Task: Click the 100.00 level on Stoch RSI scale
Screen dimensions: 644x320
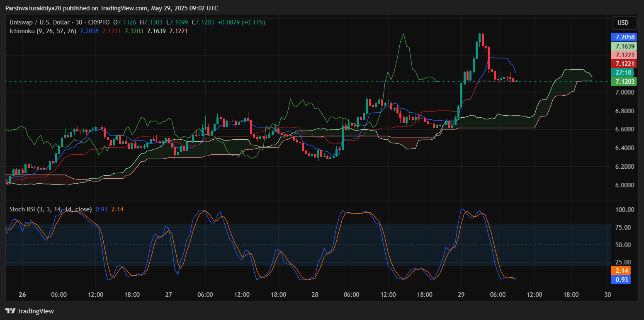Action: coord(624,210)
